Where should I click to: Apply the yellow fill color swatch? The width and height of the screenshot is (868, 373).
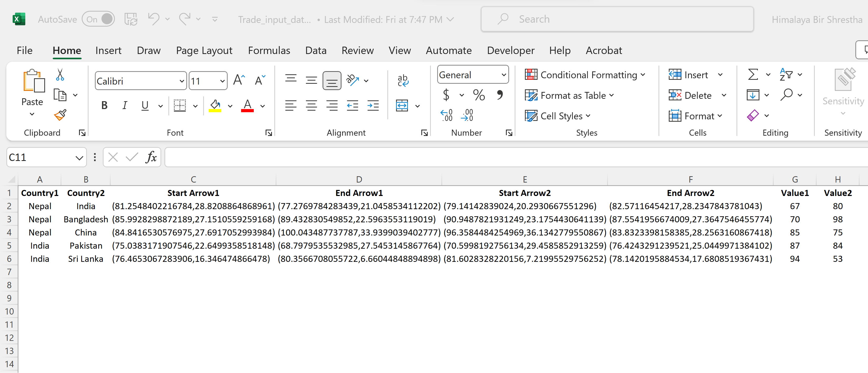(215, 106)
